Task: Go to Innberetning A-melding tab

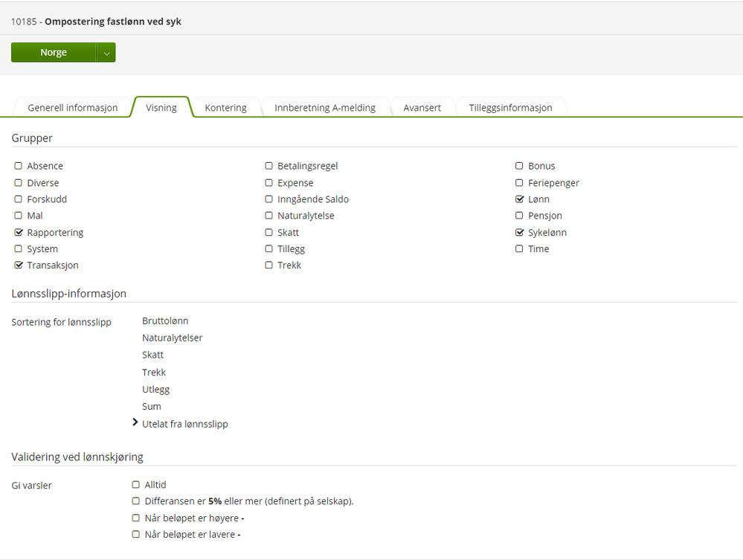Action: point(325,108)
